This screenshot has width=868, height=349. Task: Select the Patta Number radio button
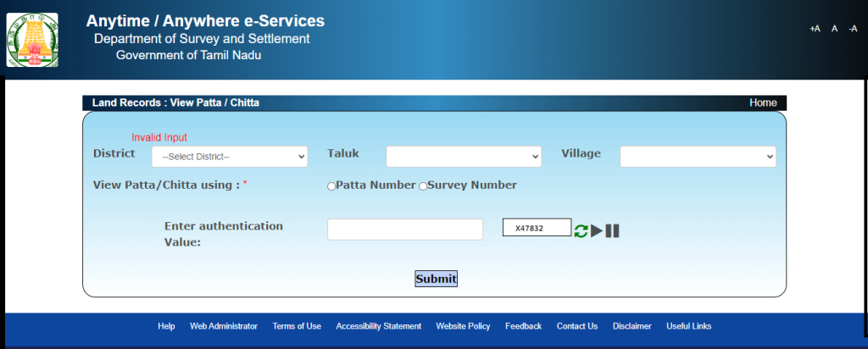[x=331, y=186]
